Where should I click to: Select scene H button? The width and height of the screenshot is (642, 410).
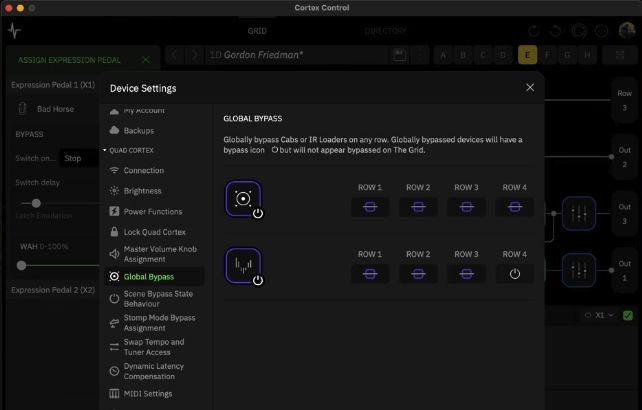pyautogui.click(x=588, y=55)
